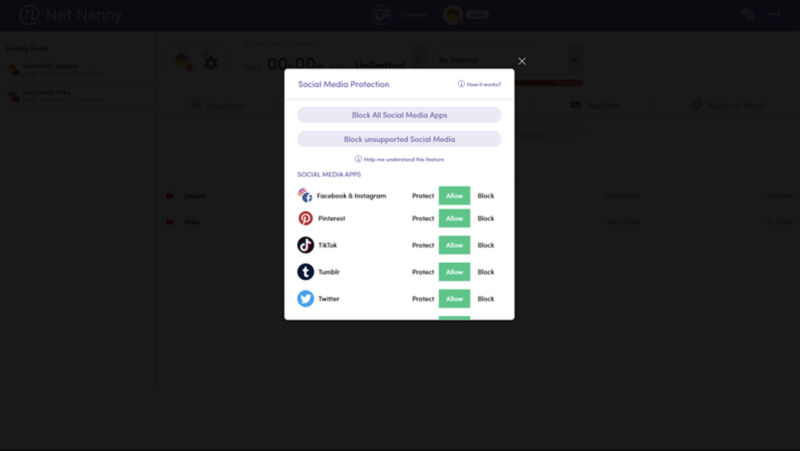Click the Net Nanny logo icon

(x=29, y=14)
